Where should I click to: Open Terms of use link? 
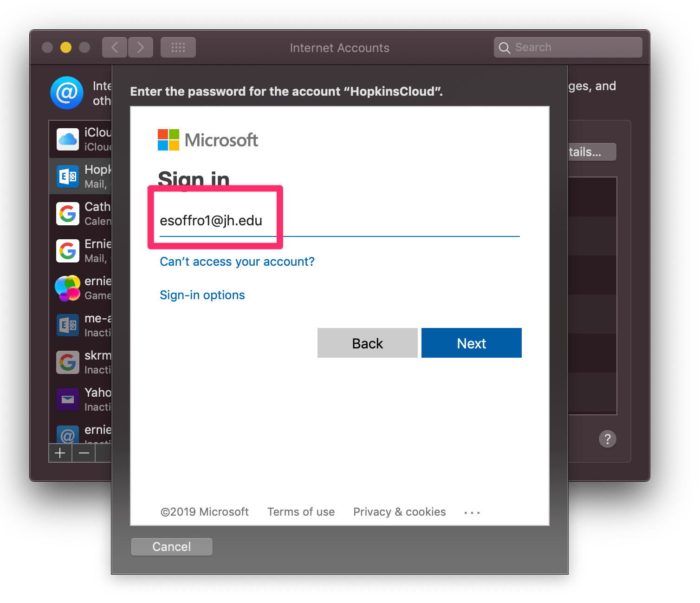tap(301, 512)
